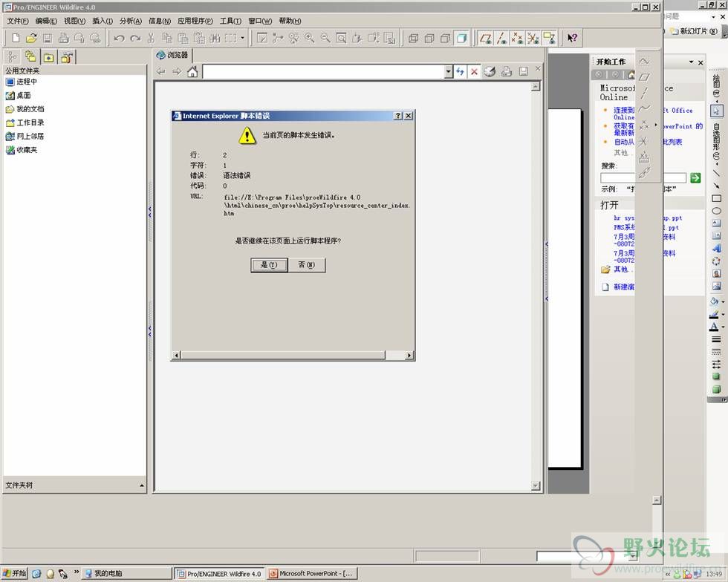Click the browser address input field

324,71
